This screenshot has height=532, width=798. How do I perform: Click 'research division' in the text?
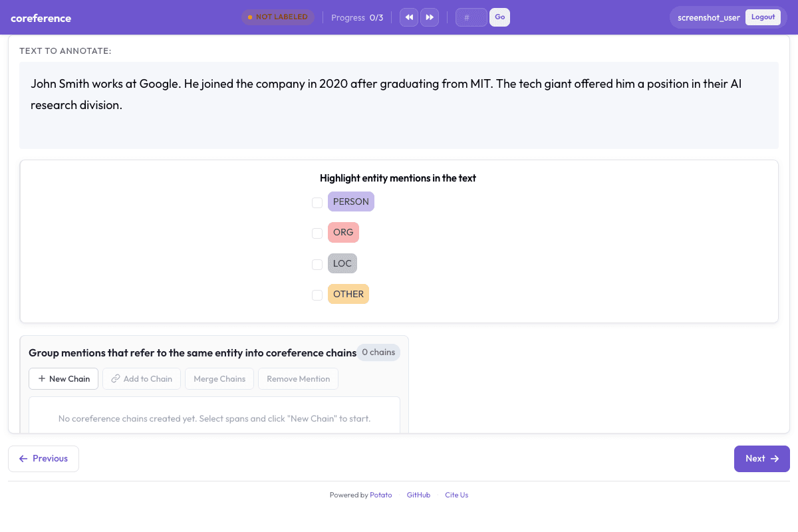[x=76, y=105]
